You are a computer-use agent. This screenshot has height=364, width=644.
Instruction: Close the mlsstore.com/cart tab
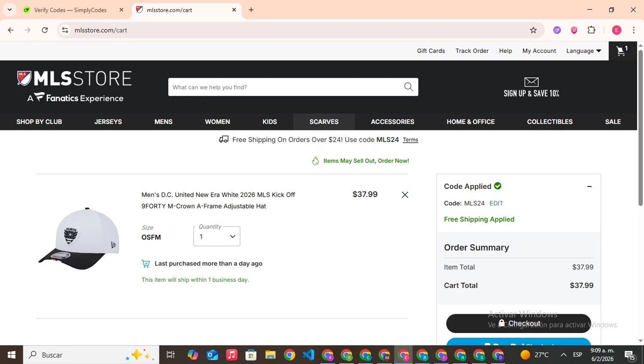pyautogui.click(x=234, y=10)
